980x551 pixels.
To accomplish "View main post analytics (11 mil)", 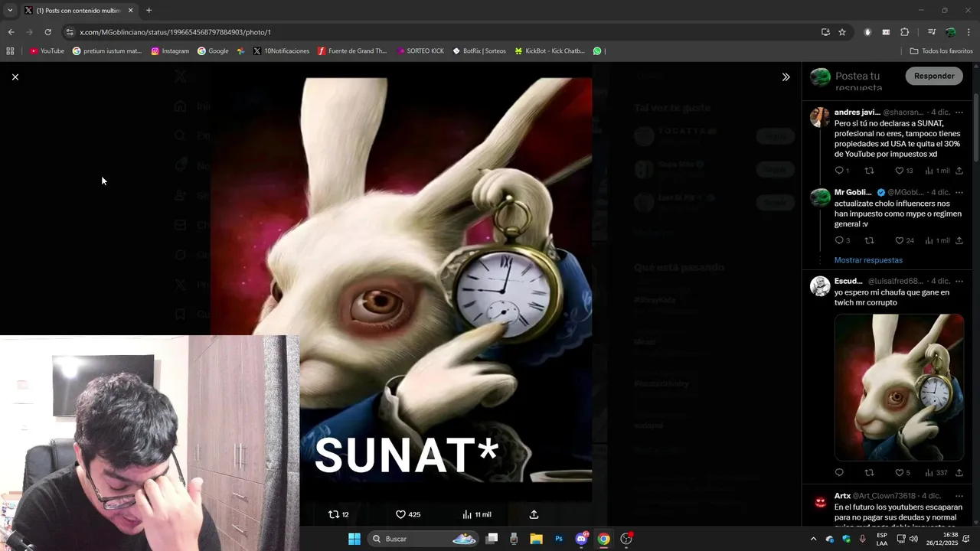I will [x=477, y=514].
